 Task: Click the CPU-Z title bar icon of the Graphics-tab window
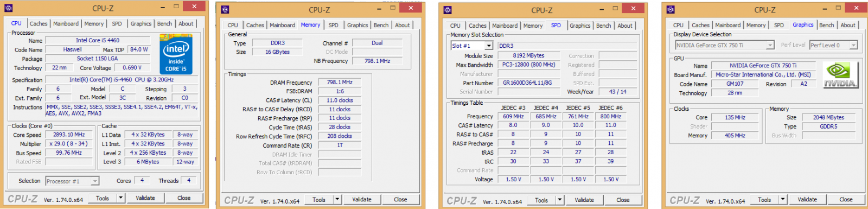pyautogui.click(x=671, y=9)
